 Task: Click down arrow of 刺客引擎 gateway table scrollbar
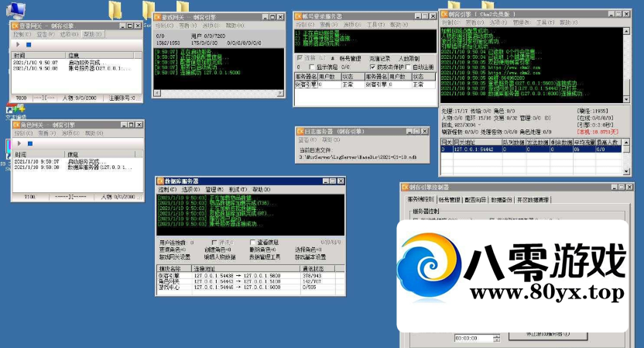click(x=626, y=171)
